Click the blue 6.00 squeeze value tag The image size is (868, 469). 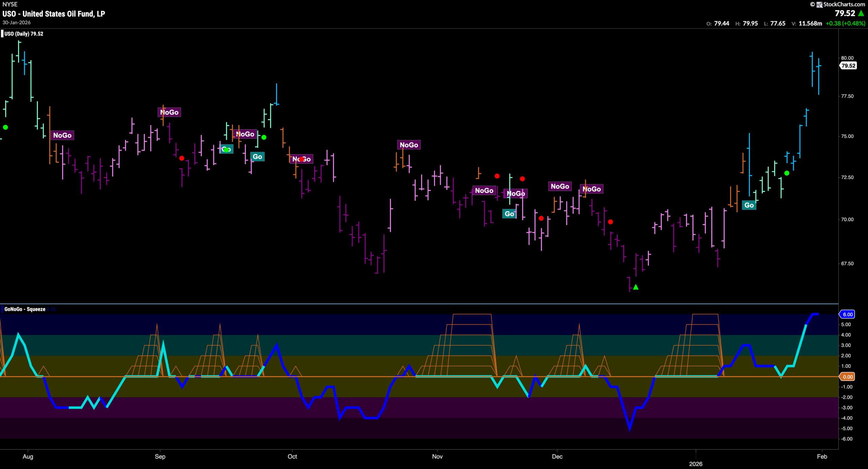click(x=847, y=314)
